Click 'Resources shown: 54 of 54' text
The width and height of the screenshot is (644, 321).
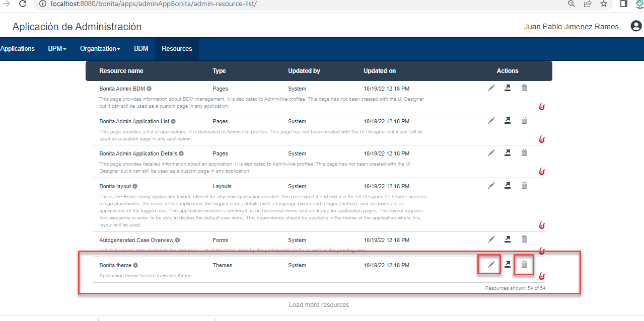click(515, 288)
